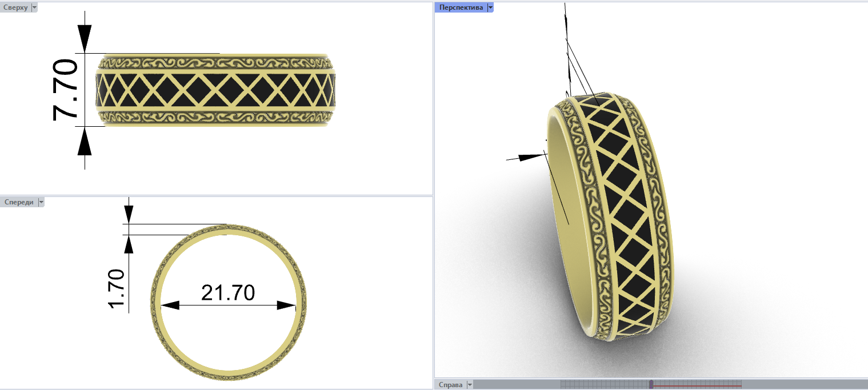Open the Перспектива viewport dropdown arrow

tap(490, 7)
